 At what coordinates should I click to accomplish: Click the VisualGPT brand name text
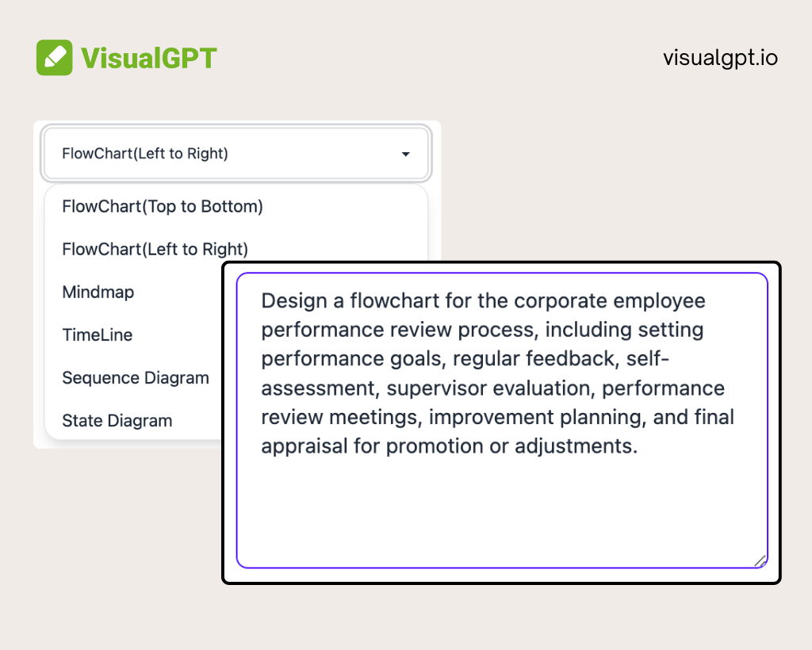pyautogui.click(x=148, y=58)
